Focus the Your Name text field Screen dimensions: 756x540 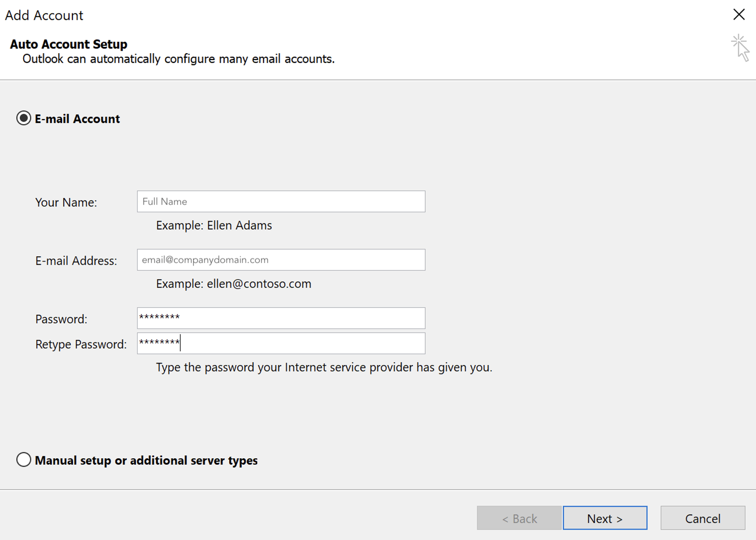(281, 202)
